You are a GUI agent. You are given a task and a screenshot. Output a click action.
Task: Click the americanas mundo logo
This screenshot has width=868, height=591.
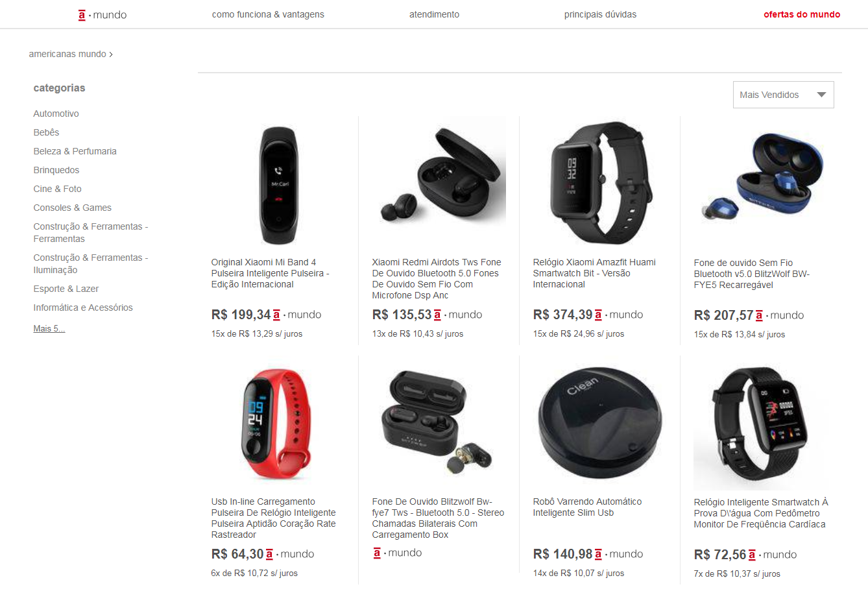(102, 14)
